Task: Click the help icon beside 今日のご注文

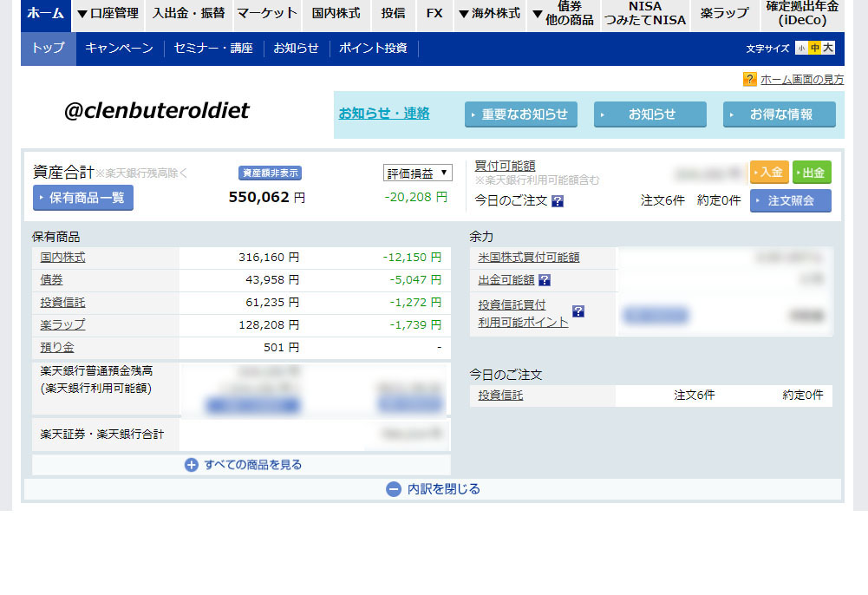Action: pyautogui.click(x=558, y=201)
